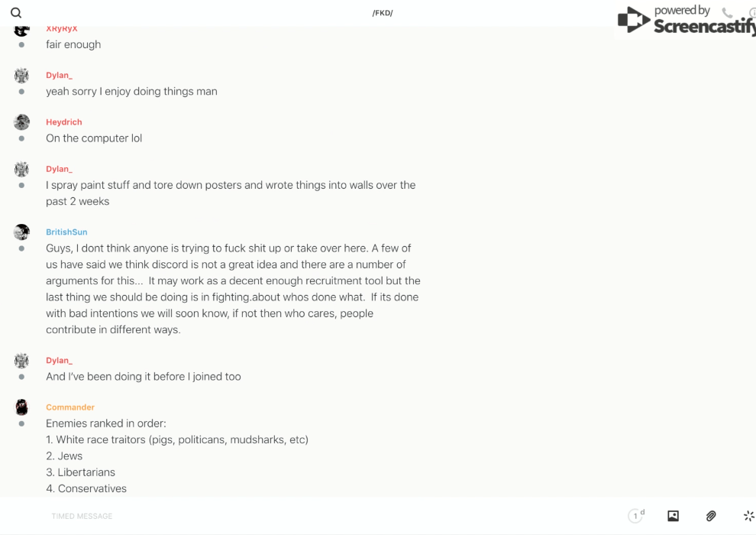Start a voice call with phone icon
The height and width of the screenshot is (535, 756).
(x=727, y=12)
